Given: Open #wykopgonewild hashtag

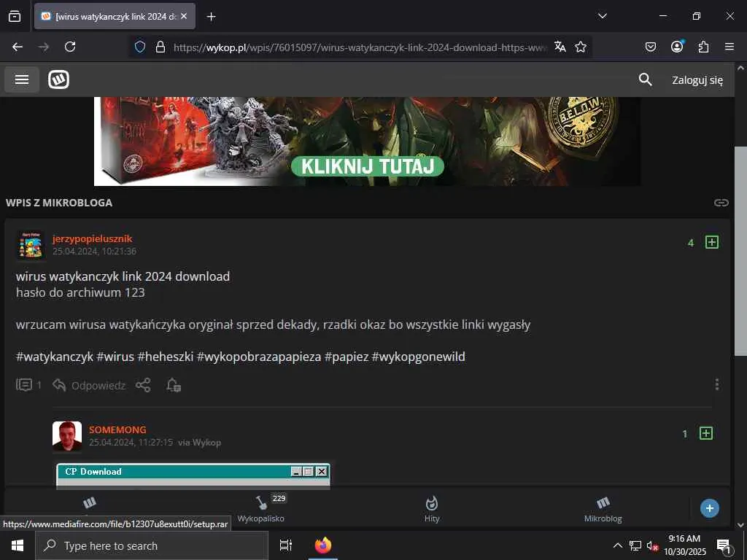Looking at the screenshot, I should point(418,357).
